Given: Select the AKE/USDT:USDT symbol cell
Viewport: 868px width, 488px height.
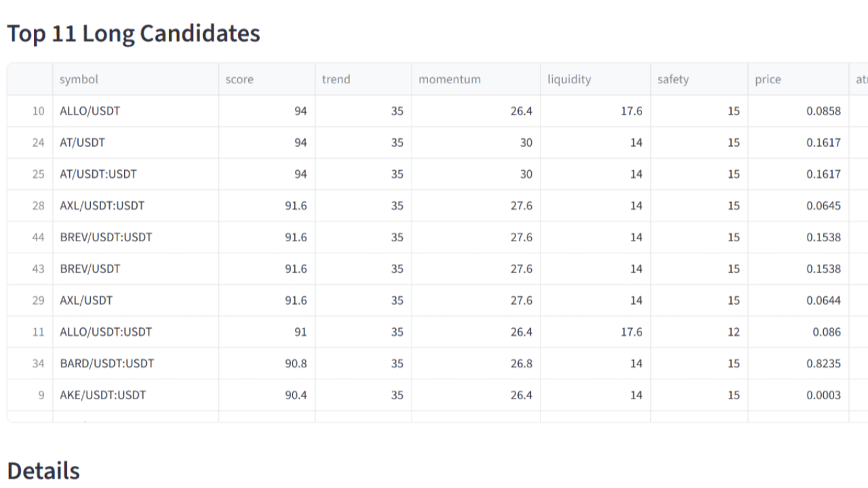Looking at the screenshot, I should coord(103,395).
